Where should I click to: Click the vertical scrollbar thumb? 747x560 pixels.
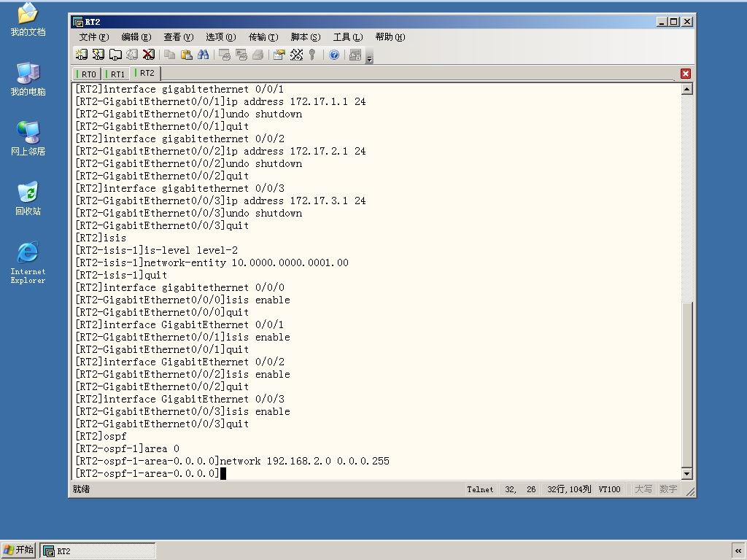686,384
